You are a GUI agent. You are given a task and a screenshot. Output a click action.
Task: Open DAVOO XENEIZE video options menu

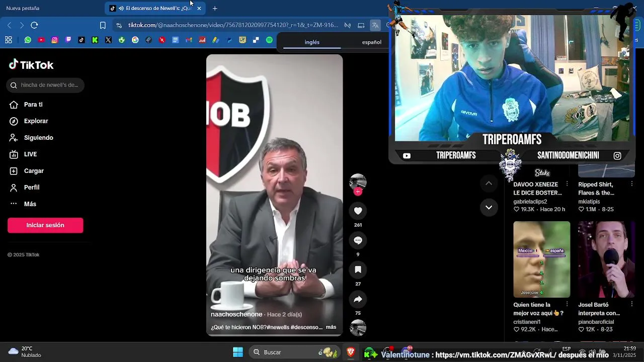click(x=567, y=184)
